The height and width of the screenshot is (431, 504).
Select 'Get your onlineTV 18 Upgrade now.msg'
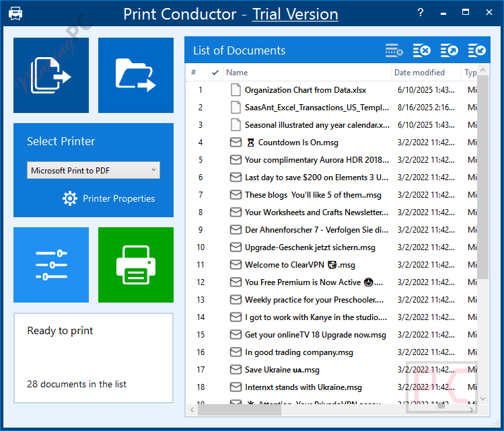coord(332,335)
